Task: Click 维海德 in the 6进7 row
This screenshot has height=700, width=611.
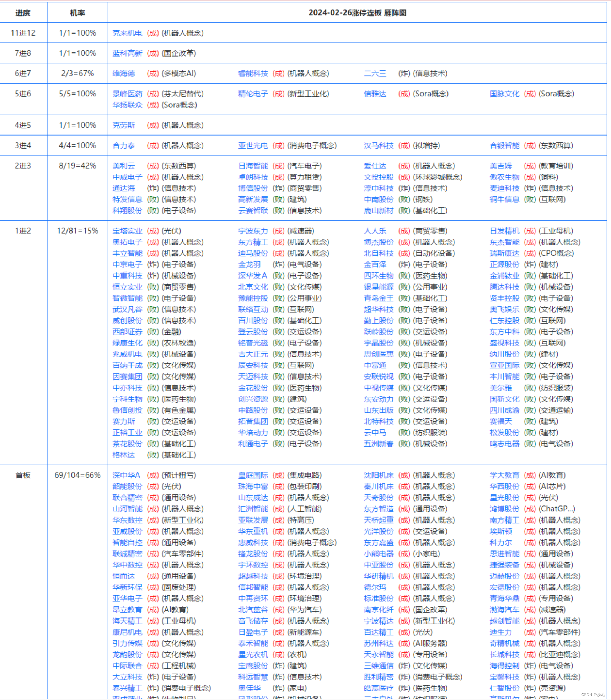Action: (x=124, y=74)
